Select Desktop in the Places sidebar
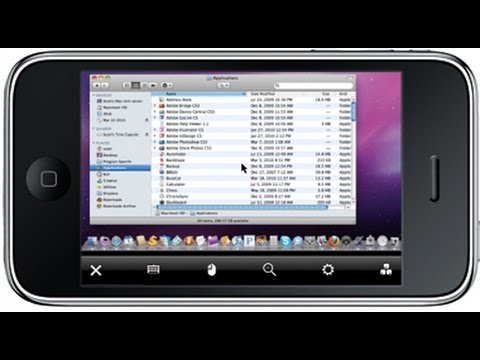The height and width of the screenshot is (360, 480). point(107,155)
